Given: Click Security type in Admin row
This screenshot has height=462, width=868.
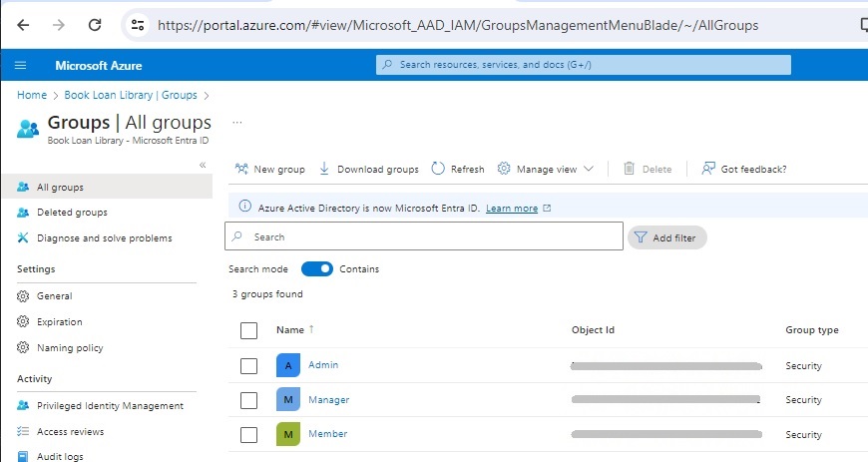Looking at the screenshot, I should pyautogui.click(x=803, y=365).
